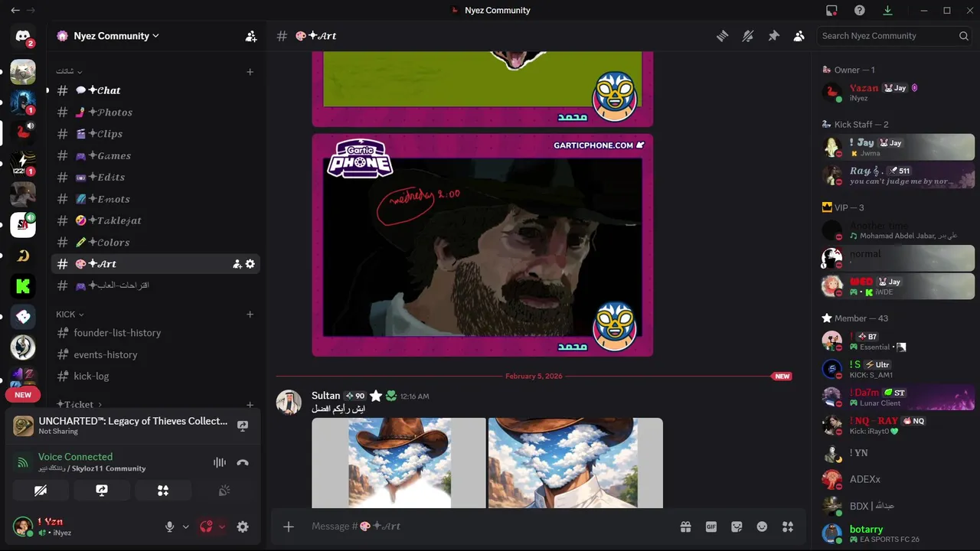The width and height of the screenshot is (980, 551).
Task: Open inbox icon in title bar
Action: click(831, 10)
